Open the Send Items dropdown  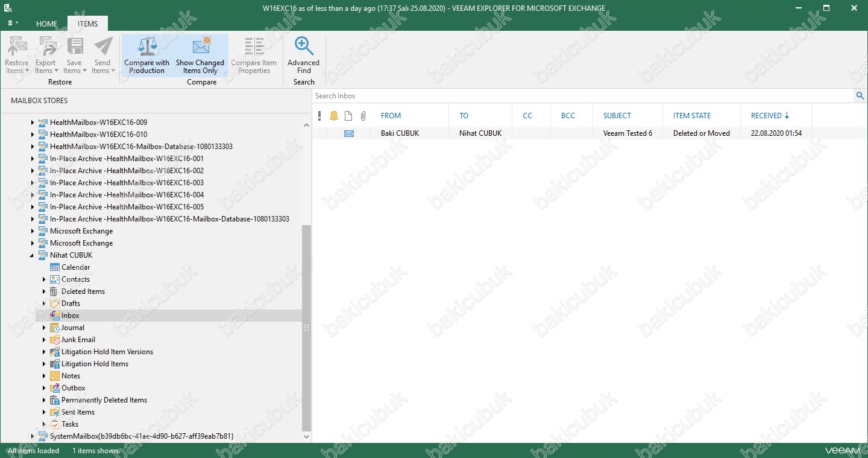pyautogui.click(x=102, y=55)
